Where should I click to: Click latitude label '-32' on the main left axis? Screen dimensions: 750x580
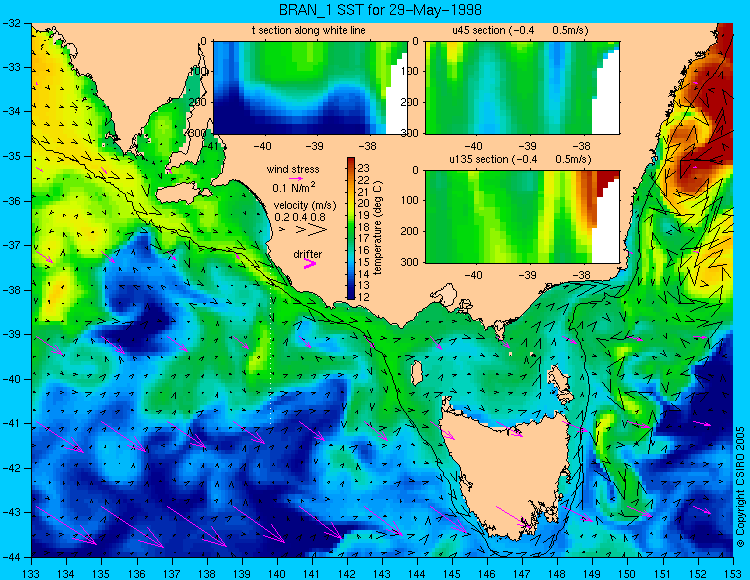click(x=11, y=22)
